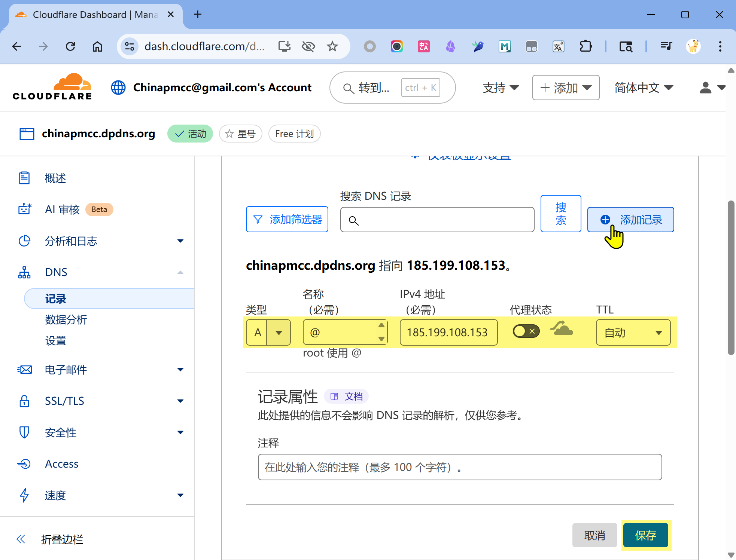Open the 概述 overview sidebar icon
This screenshot has height=560, width=736.
[x=24, y=178]
